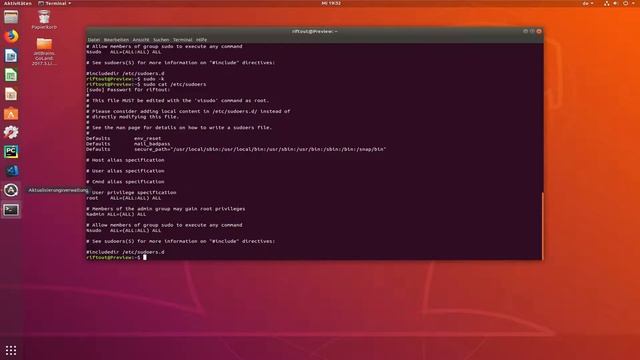This screenshot has height=360, width=640.
Task: Close the terminal window
Action: [539, 31]
